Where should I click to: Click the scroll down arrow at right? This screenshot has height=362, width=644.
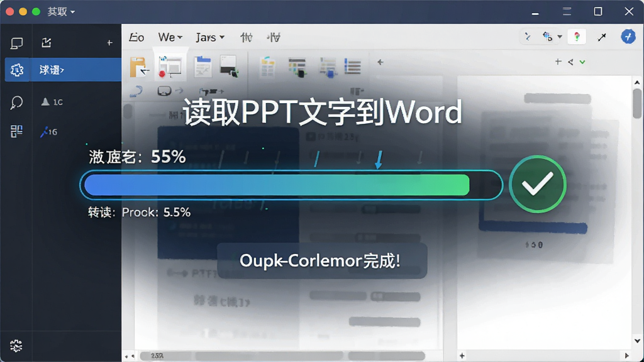[637, 341]
